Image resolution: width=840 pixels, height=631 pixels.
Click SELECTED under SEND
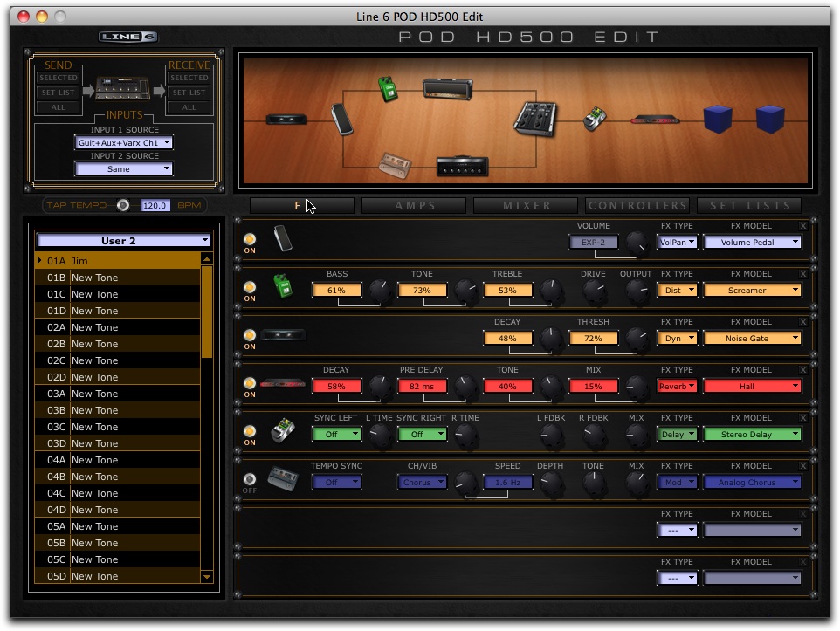(x=58, y=78)
